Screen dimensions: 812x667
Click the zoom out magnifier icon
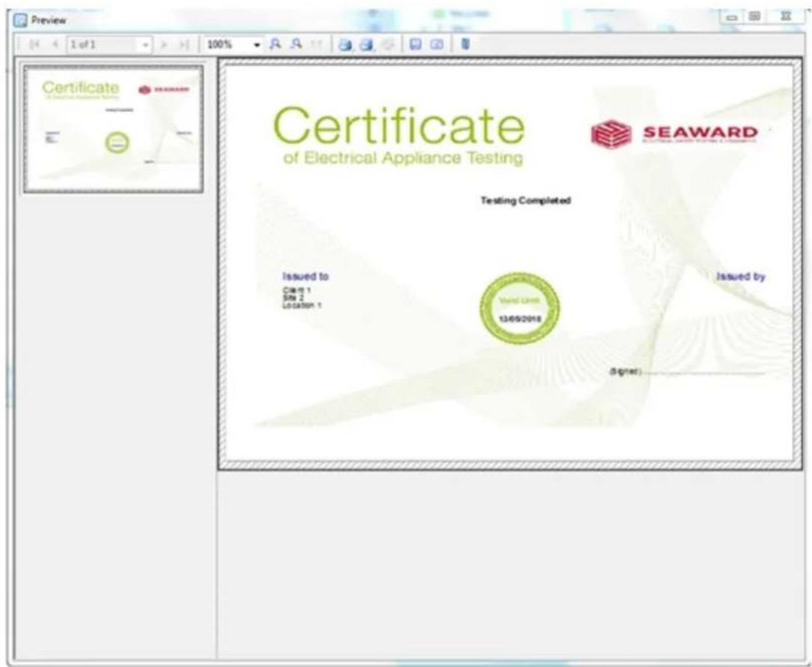[x=296, y=44]
